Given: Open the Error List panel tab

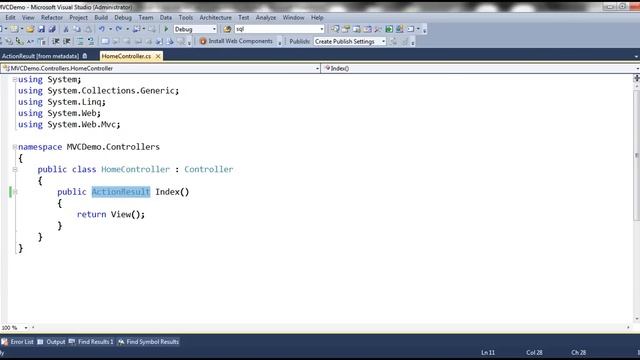Looking at the screenshot, I should pos(18,342).
